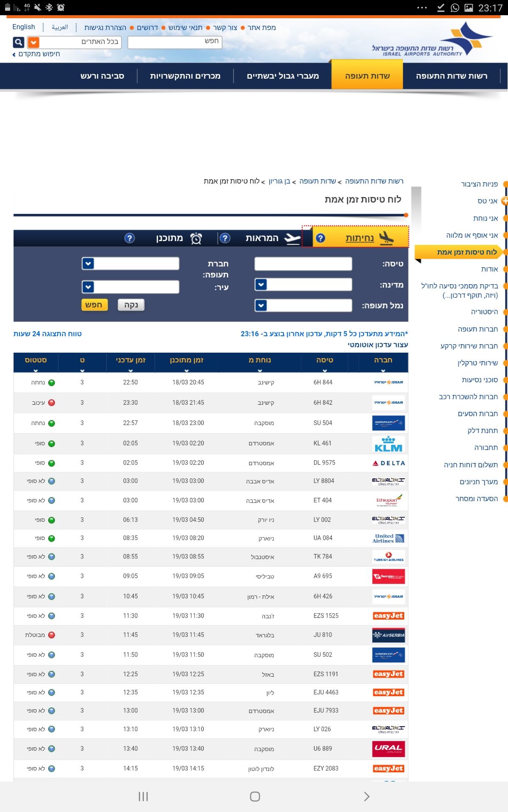The height and width of the screenshot is (812, 508).
Task: Select the Scheduled tab with alarm clock
Action: pyautogui.click(x=169, y=238)
